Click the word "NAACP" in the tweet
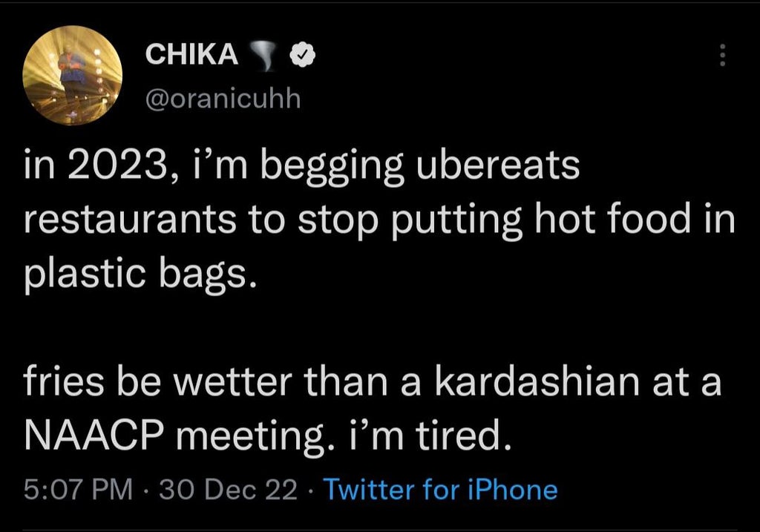760x532 pixels. (95, 434)
